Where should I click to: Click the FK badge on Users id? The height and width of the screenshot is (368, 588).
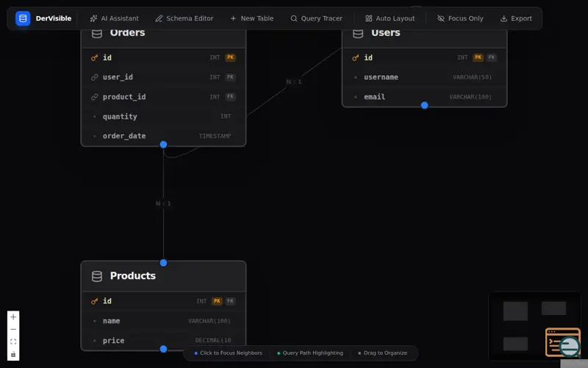coord(491,57)
